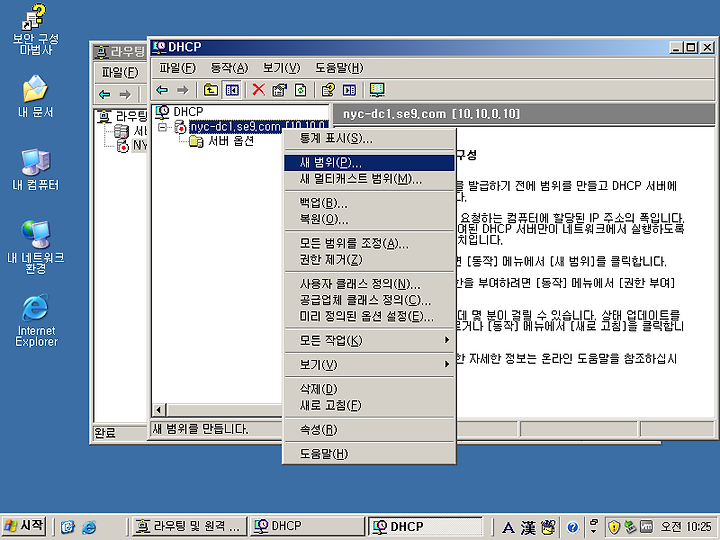This screenshot has height=540, width=720.
Task: Select Delete (삭제) in context menu
Action: click(x=369, y=389)
